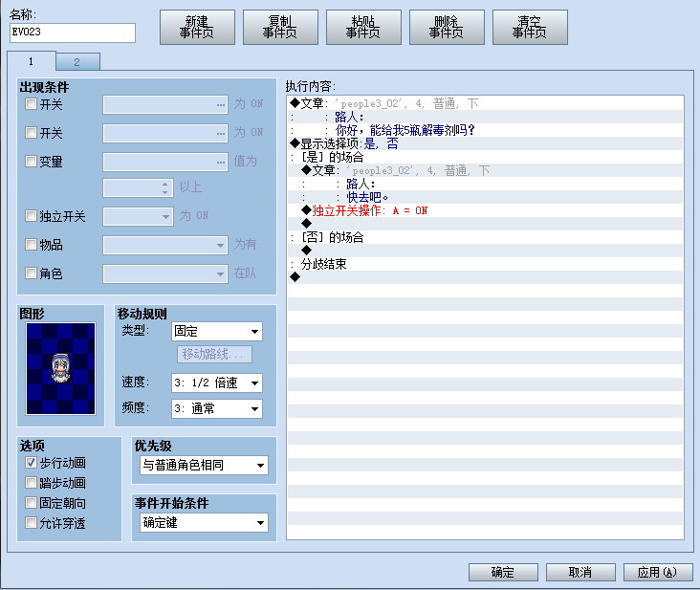
Task: Select the last empty ◆ command line
Action: (x=485, y=277)
